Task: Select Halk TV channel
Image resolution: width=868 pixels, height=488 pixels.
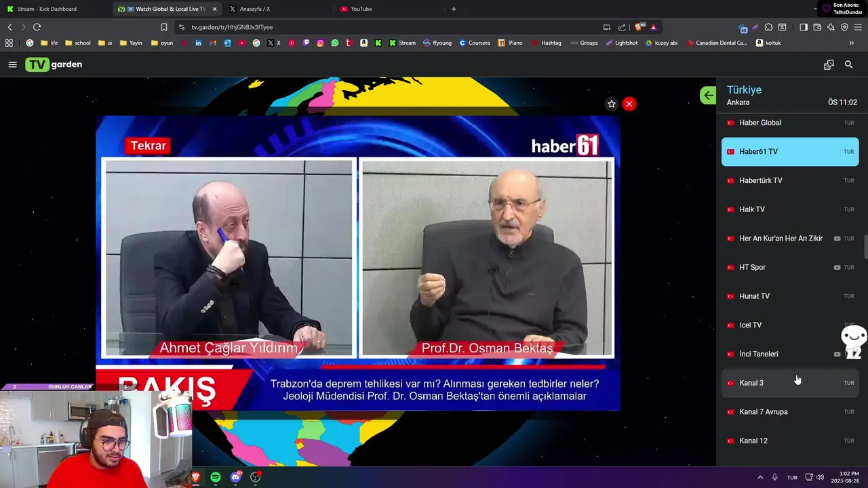Action: 790,209
